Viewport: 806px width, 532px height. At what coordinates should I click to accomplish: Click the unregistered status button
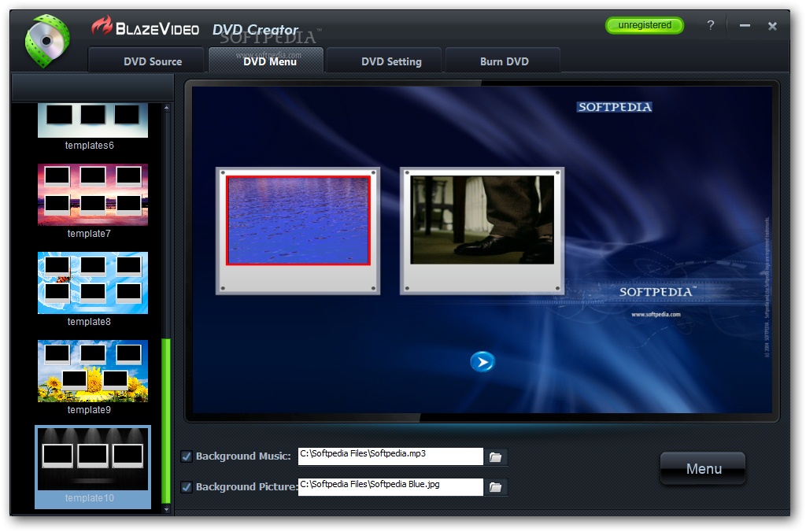[645, 25]
